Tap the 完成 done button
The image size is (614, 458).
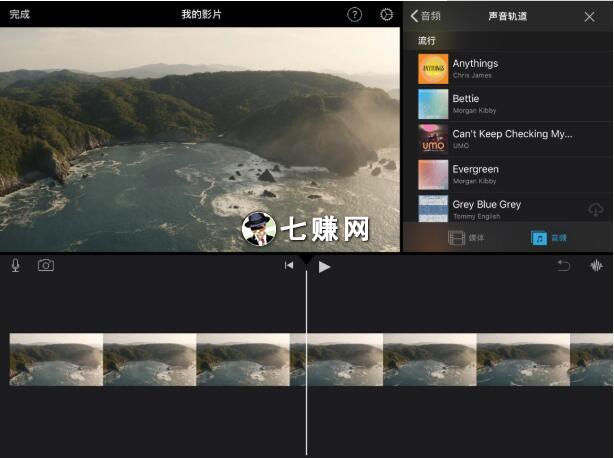(20, 14)
